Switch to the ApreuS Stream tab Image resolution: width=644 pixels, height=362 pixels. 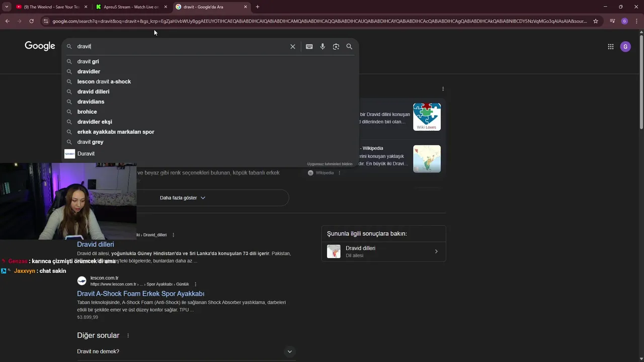point(131,7)
